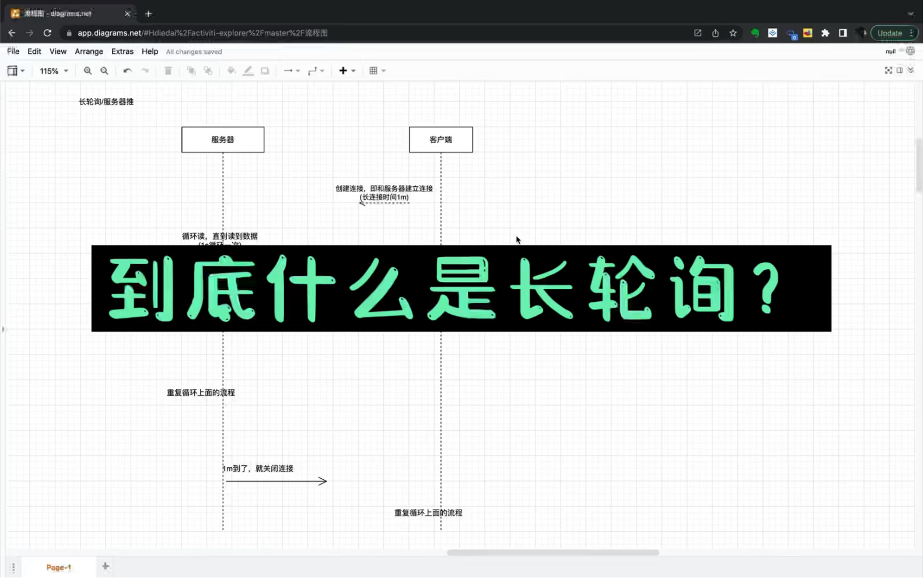
Task: Select the diagrams.net browser tab
Action: click(70, 13)
